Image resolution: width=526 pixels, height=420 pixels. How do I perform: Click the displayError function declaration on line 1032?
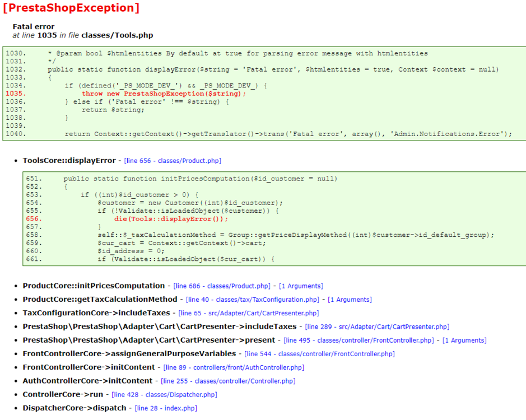pyautogui.click(x=273, y=69)
